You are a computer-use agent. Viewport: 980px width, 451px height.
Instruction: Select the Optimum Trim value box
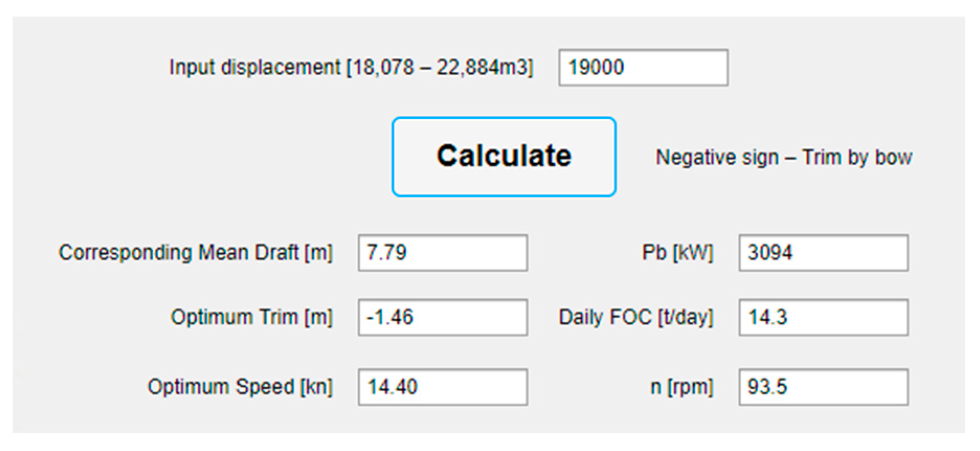442,317
